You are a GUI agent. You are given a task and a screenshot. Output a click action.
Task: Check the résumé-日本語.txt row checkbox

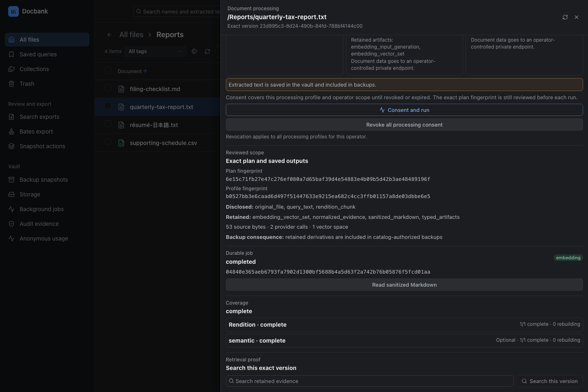(108, 124)
